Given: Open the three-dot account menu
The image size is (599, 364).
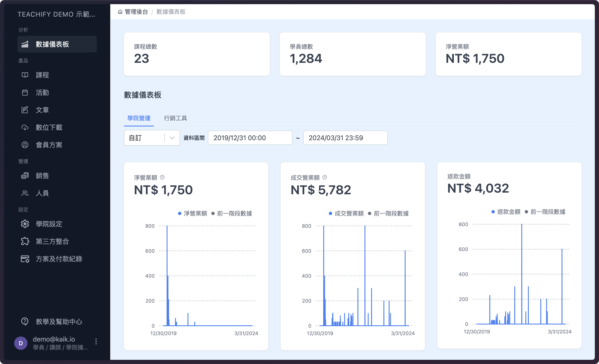Looking at the screenshot, I should click(96, 342).
